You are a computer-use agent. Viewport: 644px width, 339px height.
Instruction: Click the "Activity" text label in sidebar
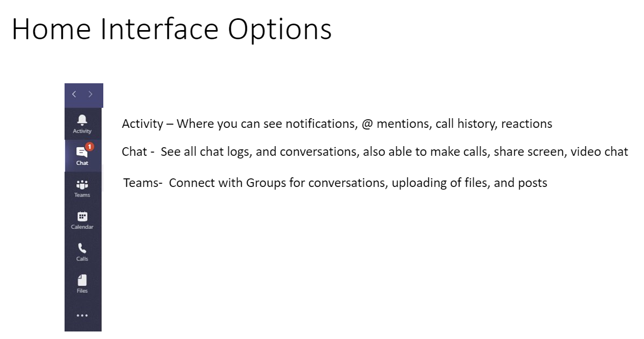(x=82, y=131)
